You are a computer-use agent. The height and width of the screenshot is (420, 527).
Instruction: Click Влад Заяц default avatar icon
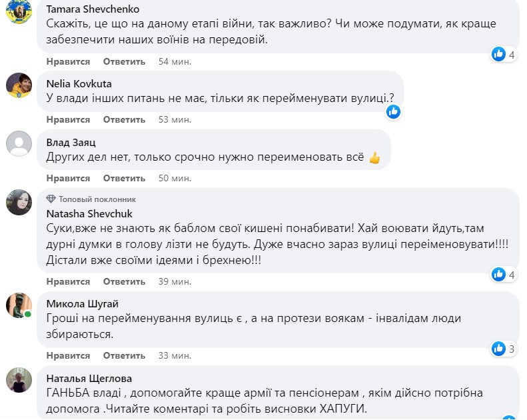pyautogui.click(x=19, y=143)
